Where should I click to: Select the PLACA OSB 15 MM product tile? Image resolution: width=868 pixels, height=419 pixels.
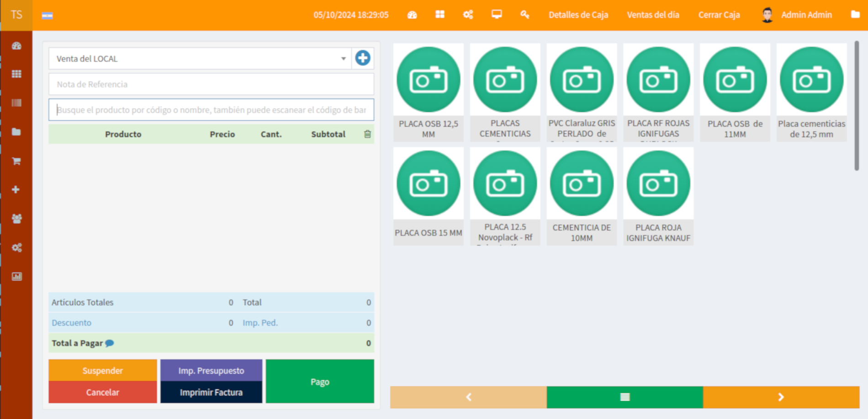[428, 196]
